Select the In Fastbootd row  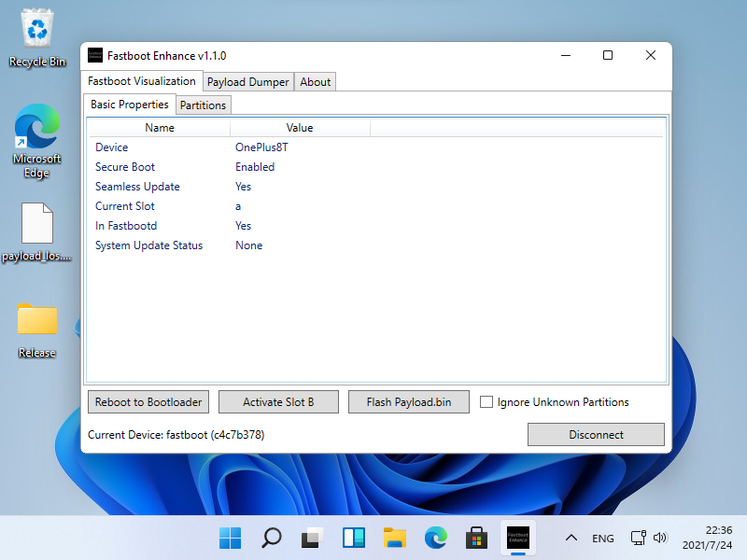[375, 226]
